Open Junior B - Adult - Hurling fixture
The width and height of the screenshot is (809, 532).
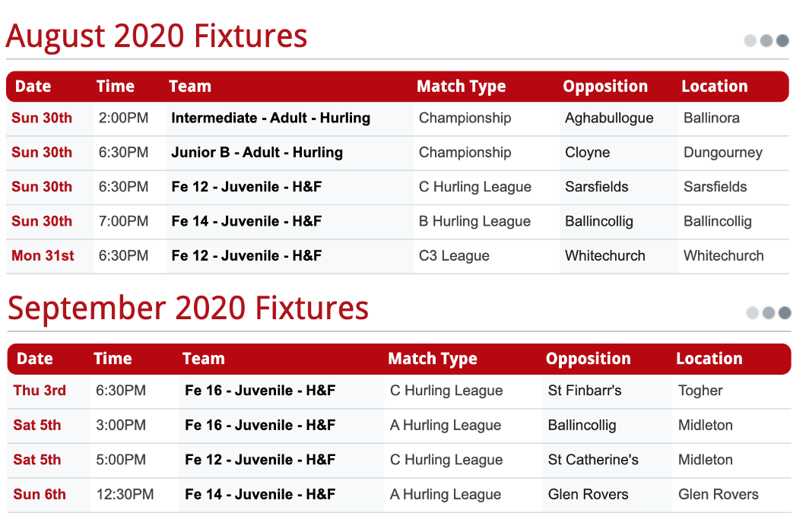click(257, 153)
